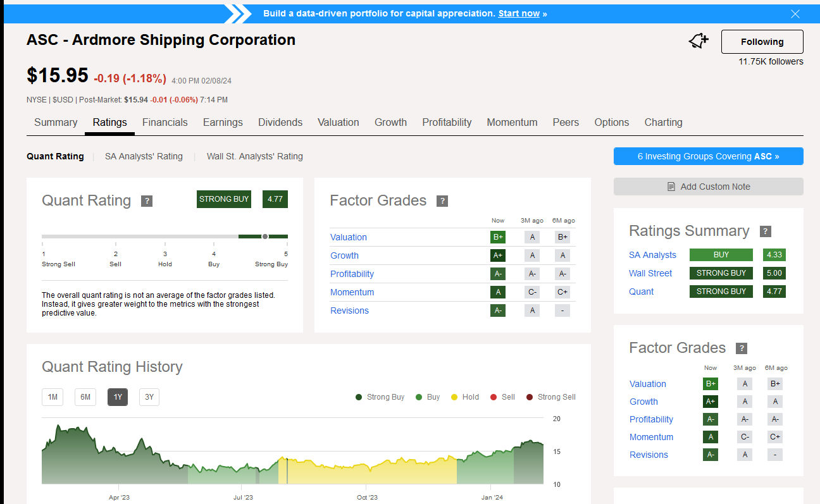Switch to the Dividends tab
The height and width of the screenshot is (504, 820).
pyautogui.click(x=280, y=123)
